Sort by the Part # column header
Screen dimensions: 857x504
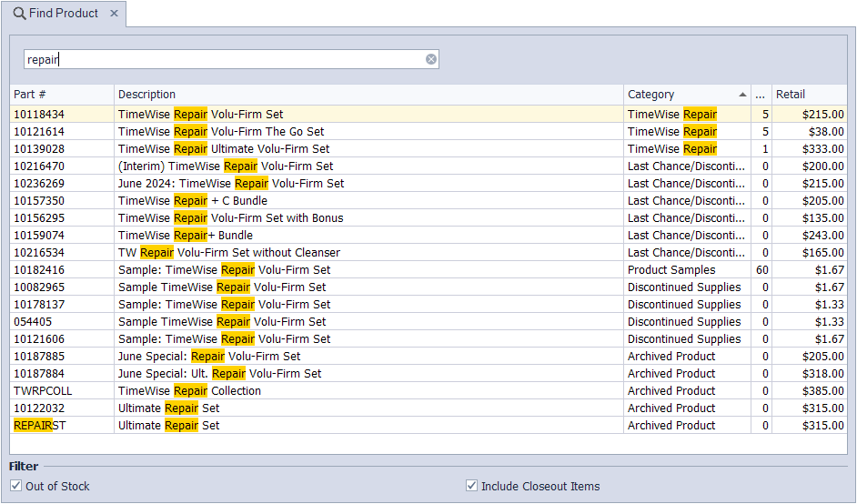[x=62, y=95]
